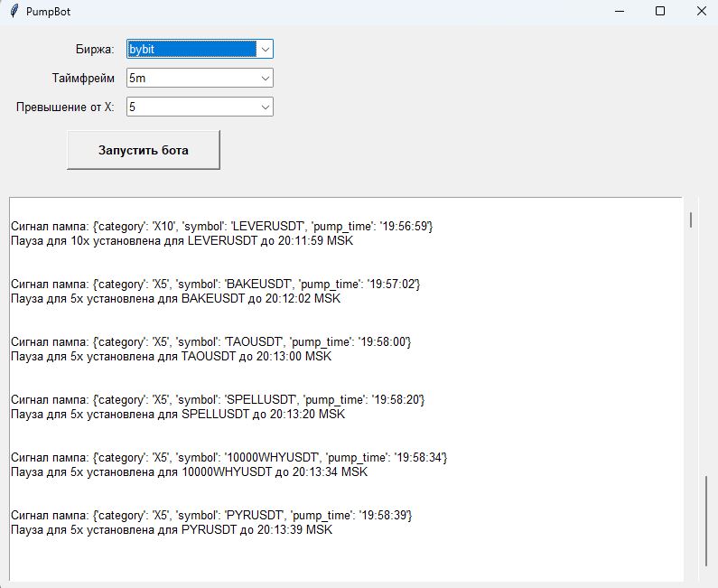Click the pause line ending 20:13:20 MSK
Image resolution: width=718 pixels, height=588 pixels.
(178, 414)
